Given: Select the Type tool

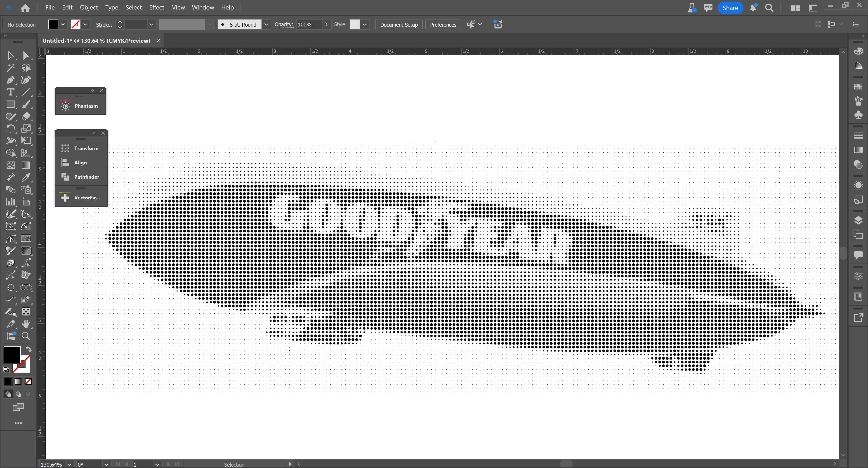Looking at the screenshot, I should coord(10,92).
